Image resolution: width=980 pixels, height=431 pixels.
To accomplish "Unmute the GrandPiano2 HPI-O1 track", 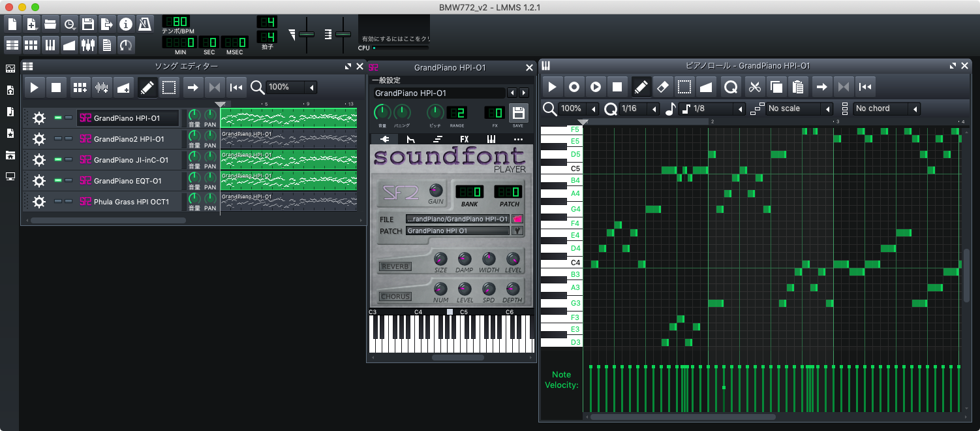I will (57, 138).
